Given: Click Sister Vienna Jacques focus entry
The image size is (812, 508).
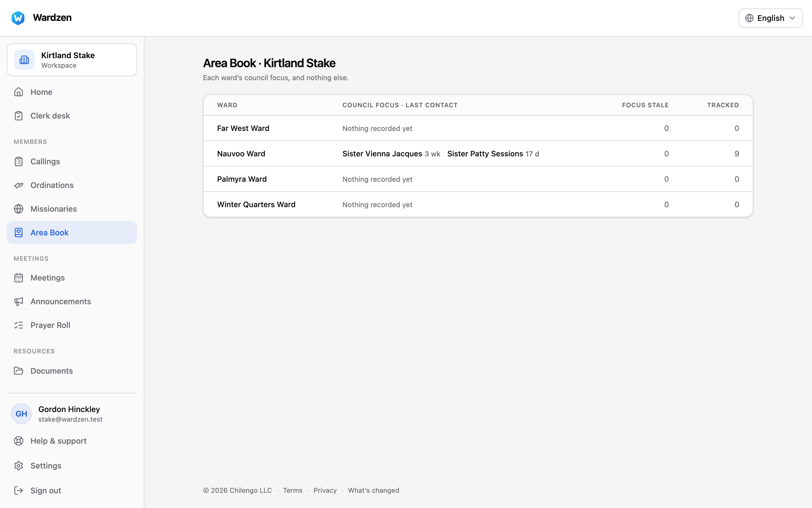Looking at the screenshot, I should (391, 154).
